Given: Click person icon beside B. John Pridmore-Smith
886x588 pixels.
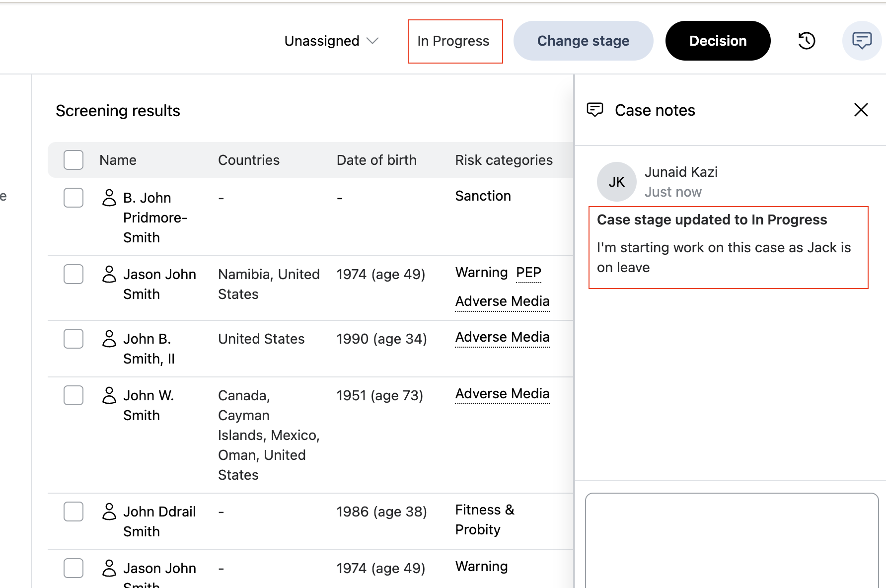Looking at the screenshot, I should (x=109, y=198).
